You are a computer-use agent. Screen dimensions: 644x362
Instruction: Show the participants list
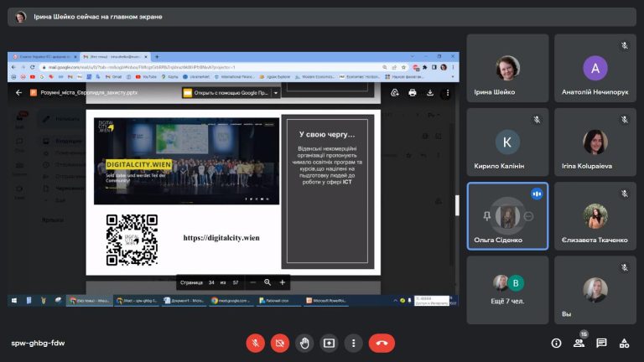pos(579,343)
